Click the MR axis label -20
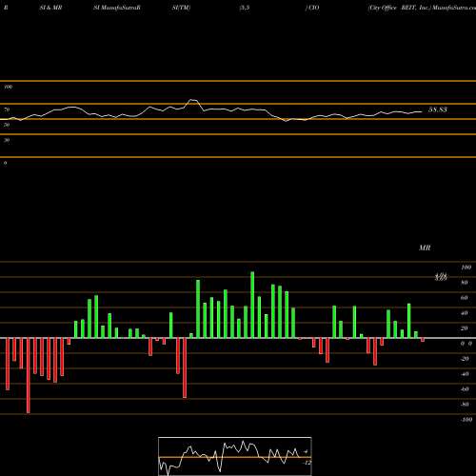The width and height of the screenshot is (476, 476). (465, 359)
